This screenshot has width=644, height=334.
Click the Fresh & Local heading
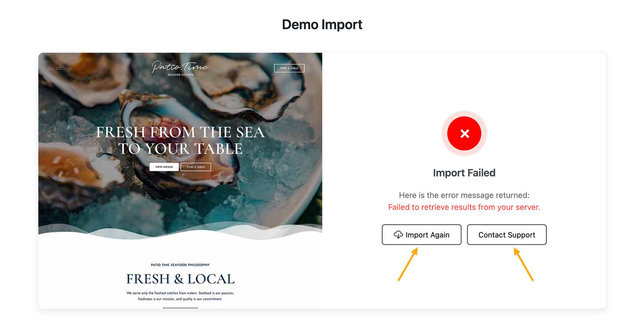(180, 279)
